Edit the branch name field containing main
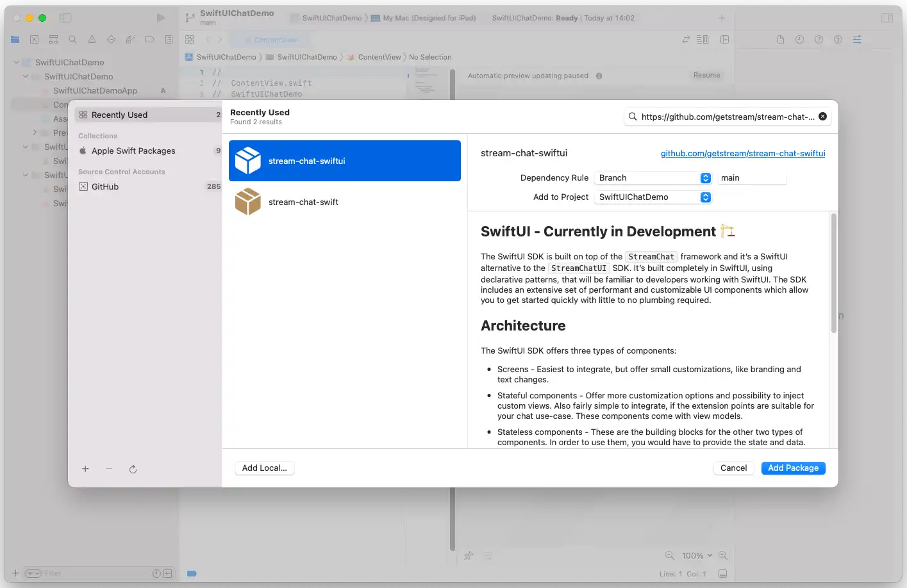 [x=752, y=178]
